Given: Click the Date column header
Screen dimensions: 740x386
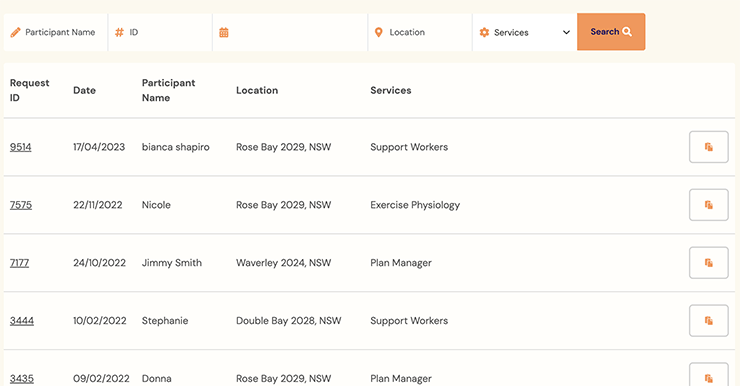Looking at the screenshot, I should pos(84,90).
